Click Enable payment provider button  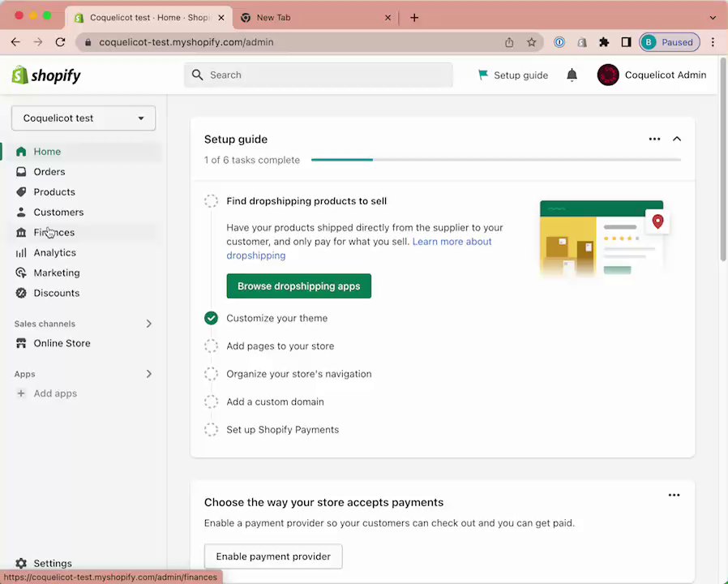(x=273, y=556)
